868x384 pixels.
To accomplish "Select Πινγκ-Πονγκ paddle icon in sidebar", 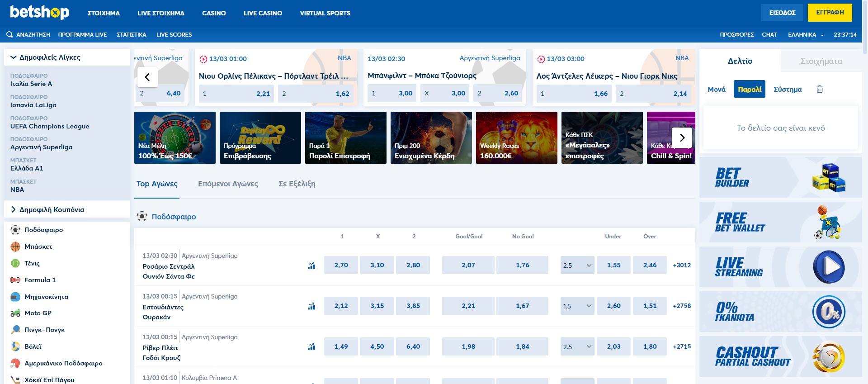I will [x=15, y=330].
